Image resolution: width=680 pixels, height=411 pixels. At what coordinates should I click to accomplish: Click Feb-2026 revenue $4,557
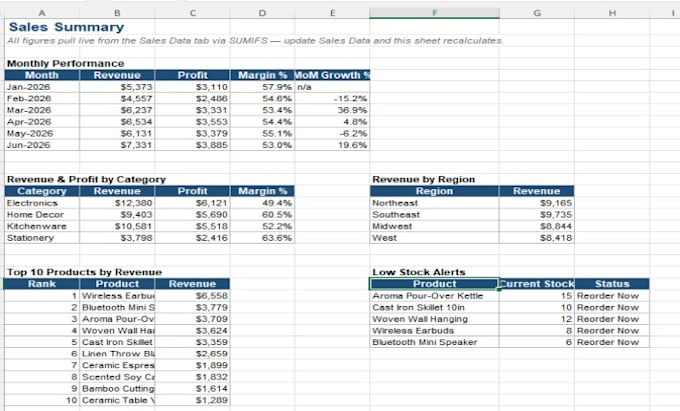point(117,98)
